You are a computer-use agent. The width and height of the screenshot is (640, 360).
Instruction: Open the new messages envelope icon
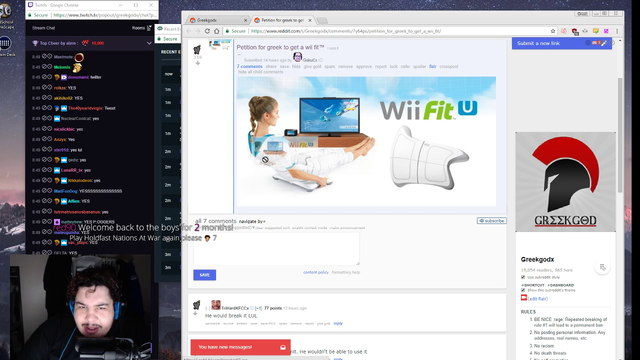(283, 347)
